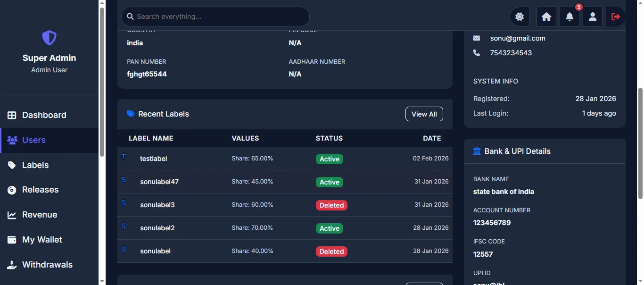Viewport: 644px width, 285px height.
Task: Click the Dashboard grid icon
Action: 12,115
